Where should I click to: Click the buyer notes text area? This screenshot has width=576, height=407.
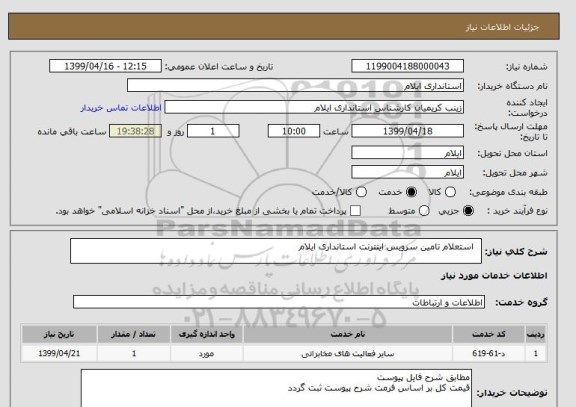[x=276, y=389]
